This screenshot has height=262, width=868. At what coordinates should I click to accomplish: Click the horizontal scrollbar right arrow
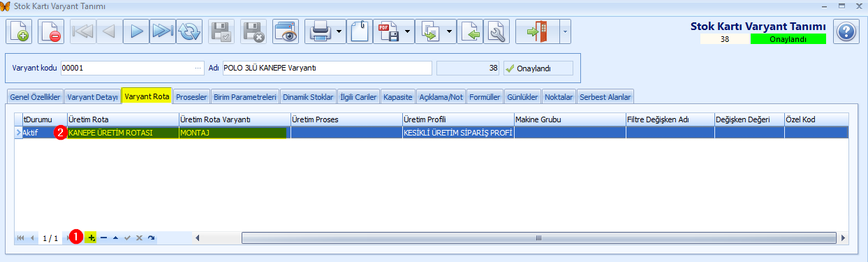(843, 238)
